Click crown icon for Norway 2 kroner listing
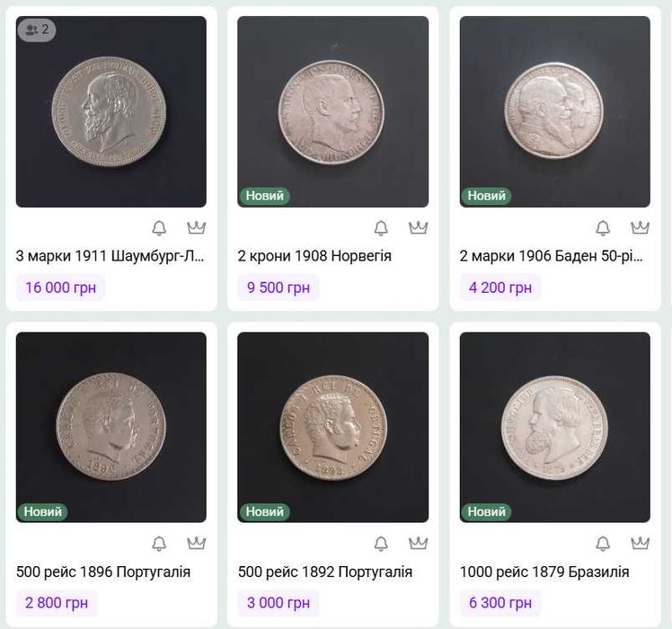 pyautogui.click(x=418, y=227)
